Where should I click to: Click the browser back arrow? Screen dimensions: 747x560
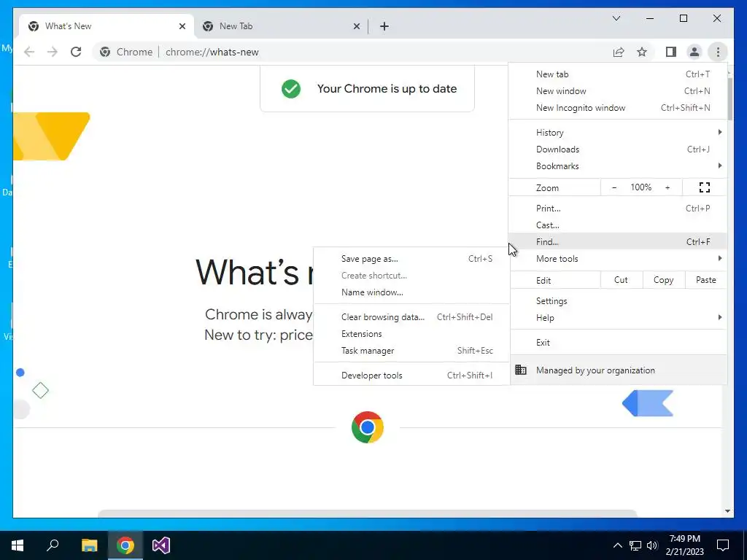pyautogui.click(x=29, y=52)
